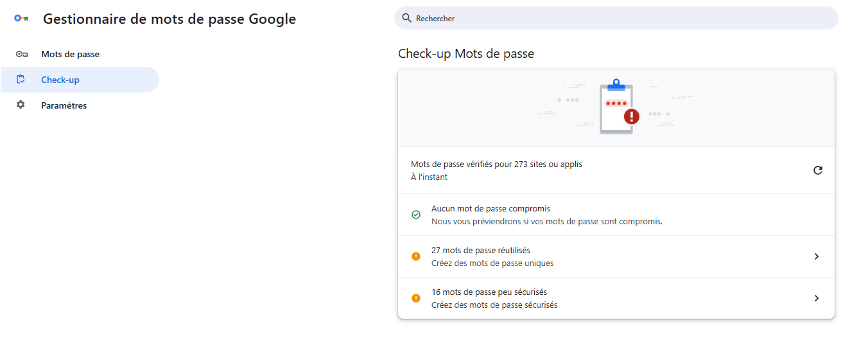Click "Aucun mot de passe compromis" text
This screenshot has height=356, width=868.
point(490,209)
